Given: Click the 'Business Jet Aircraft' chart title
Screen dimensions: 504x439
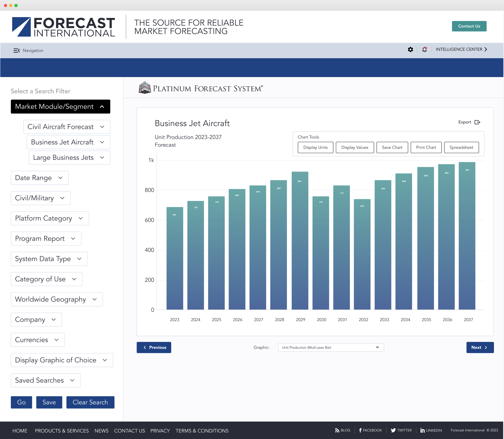Looking at the screenshot, I should point(192,123).
